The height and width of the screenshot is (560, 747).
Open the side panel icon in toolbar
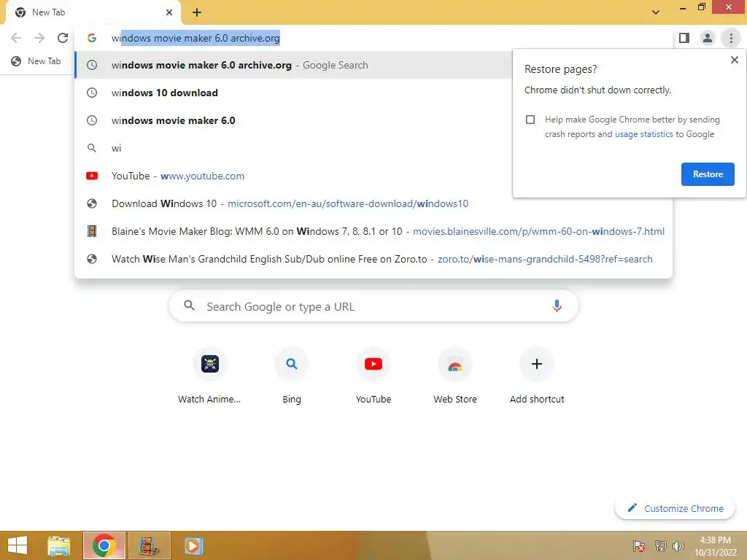tap(684, 38)
